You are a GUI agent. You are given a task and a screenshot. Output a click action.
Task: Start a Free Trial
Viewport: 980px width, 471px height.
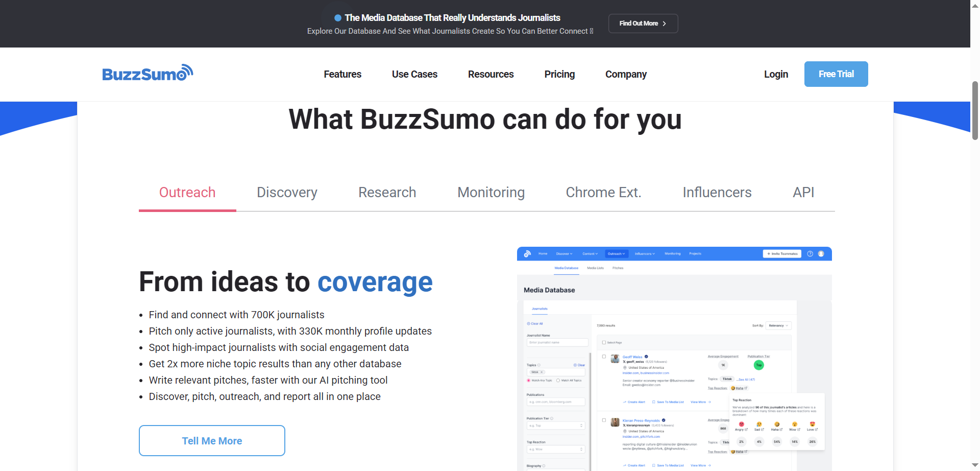click(836, 74)
